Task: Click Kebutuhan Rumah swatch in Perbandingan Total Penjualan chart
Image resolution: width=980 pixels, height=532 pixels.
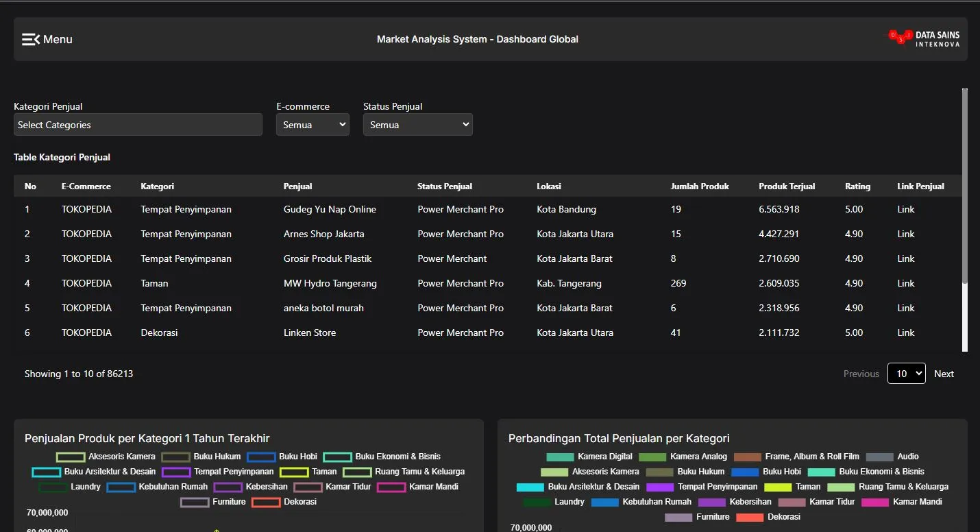Action: point(605,502)
